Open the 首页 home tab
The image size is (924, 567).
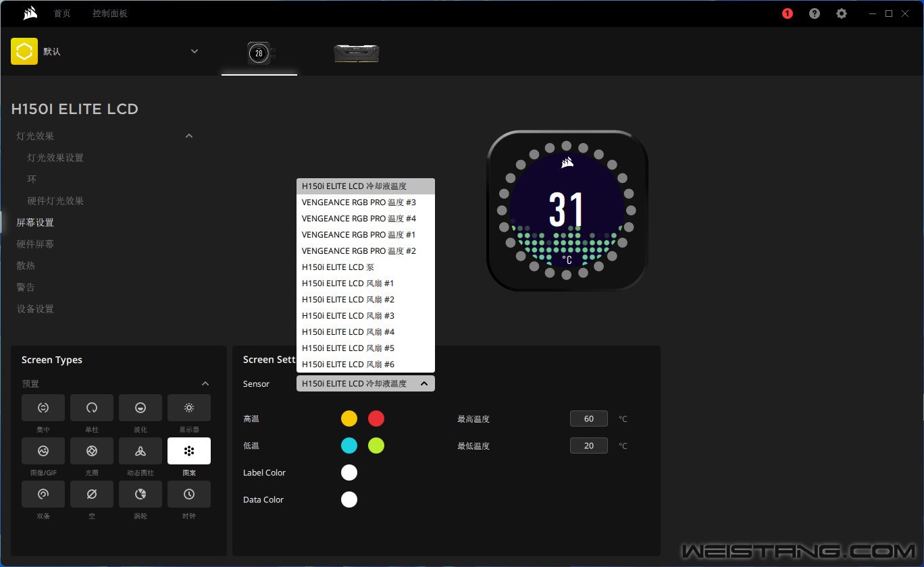(62, 13)
